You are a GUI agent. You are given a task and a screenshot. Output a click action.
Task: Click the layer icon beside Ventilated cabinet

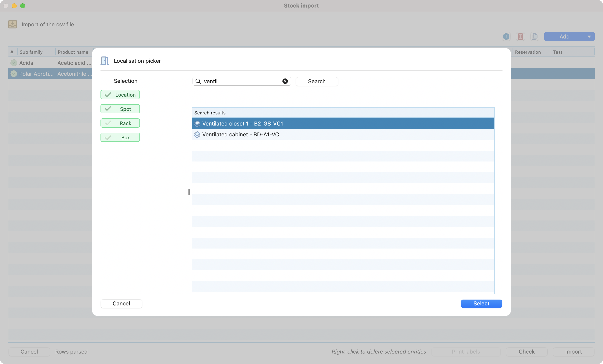coord(197,135)
